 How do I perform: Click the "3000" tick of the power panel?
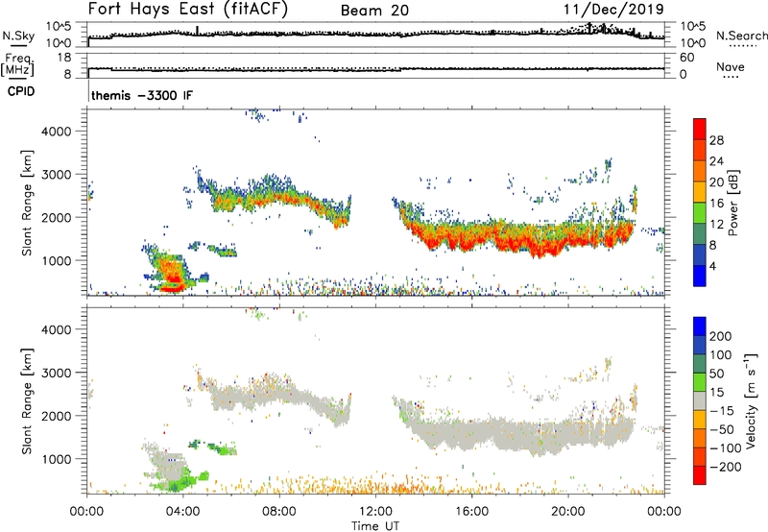[57, 175]
